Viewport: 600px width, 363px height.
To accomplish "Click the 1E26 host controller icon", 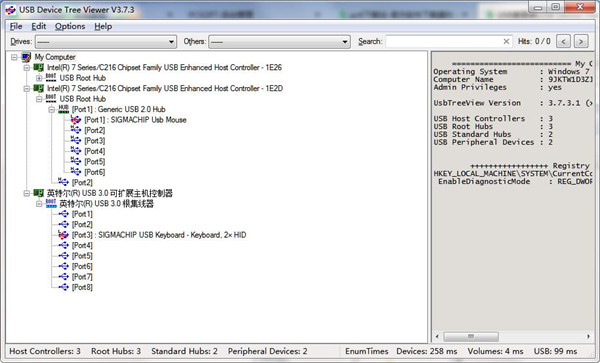I will (38, 68).
